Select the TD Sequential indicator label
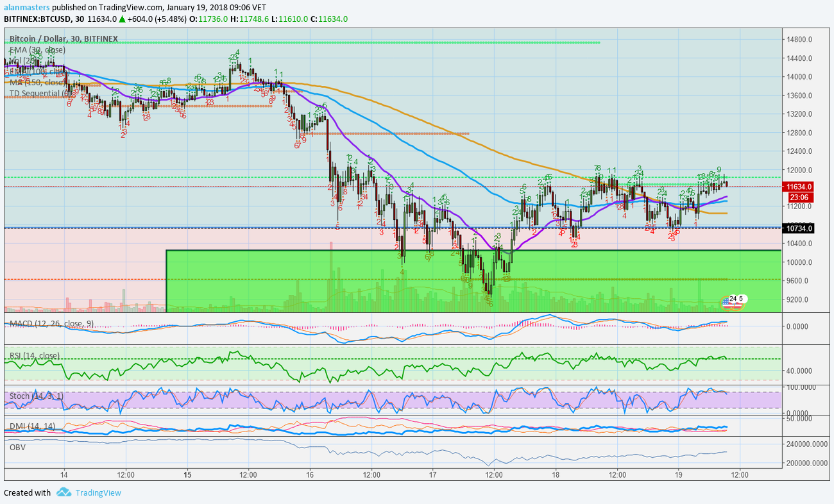834x504 pixels. click(x=42, y=93)
